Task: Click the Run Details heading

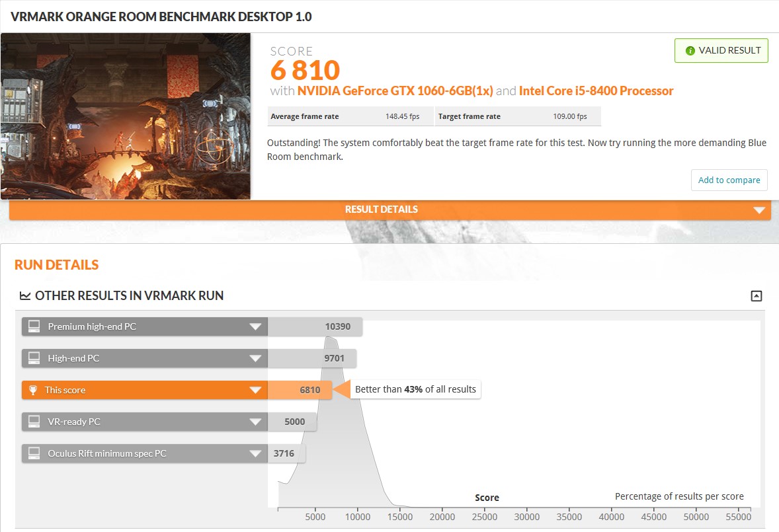Action: coord(57,265)
